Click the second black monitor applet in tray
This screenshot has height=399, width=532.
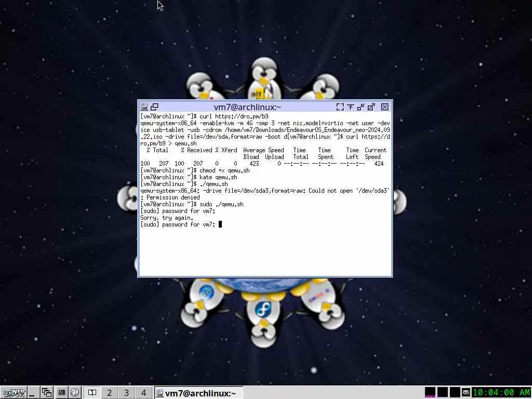(443, 393)
